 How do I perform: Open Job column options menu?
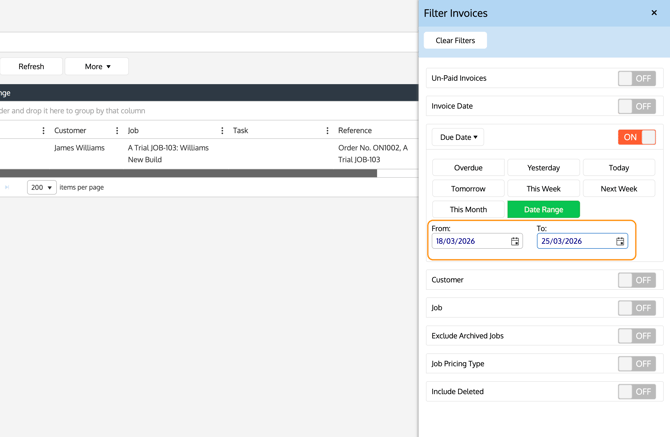point(222,131)
